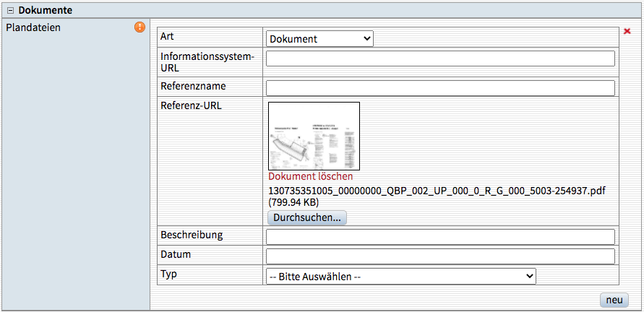Click into the Referenzname input field
The width and height of the screenshot is (644, 312).
[440, 88]
